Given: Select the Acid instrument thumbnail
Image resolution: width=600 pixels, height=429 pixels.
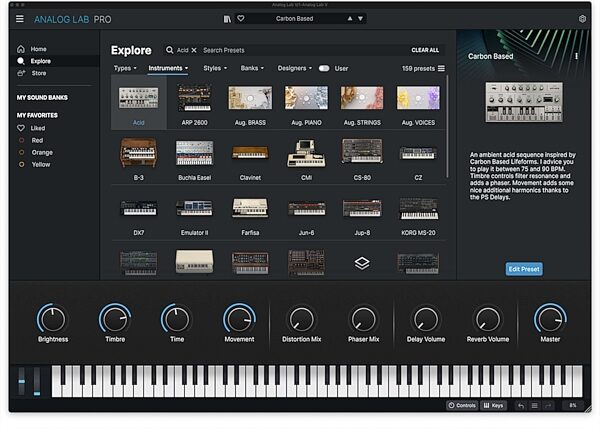Looking at the screenshot, I should tap(139, 103).
